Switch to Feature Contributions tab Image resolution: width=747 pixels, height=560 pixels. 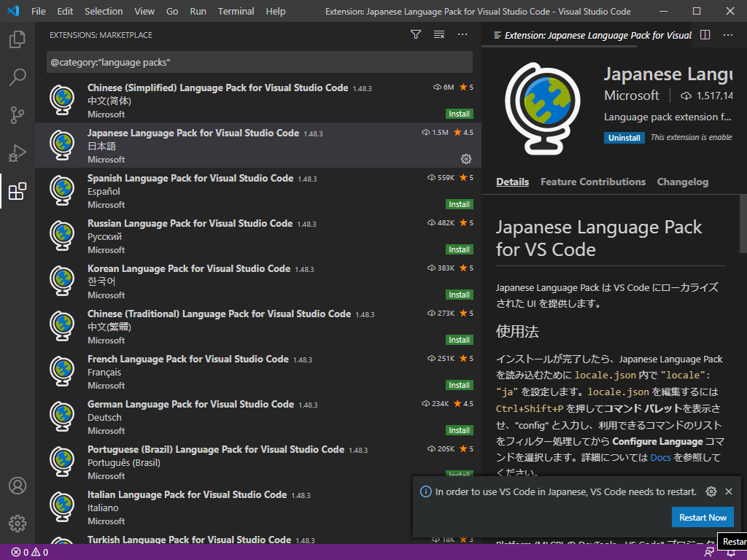(592, 182)
